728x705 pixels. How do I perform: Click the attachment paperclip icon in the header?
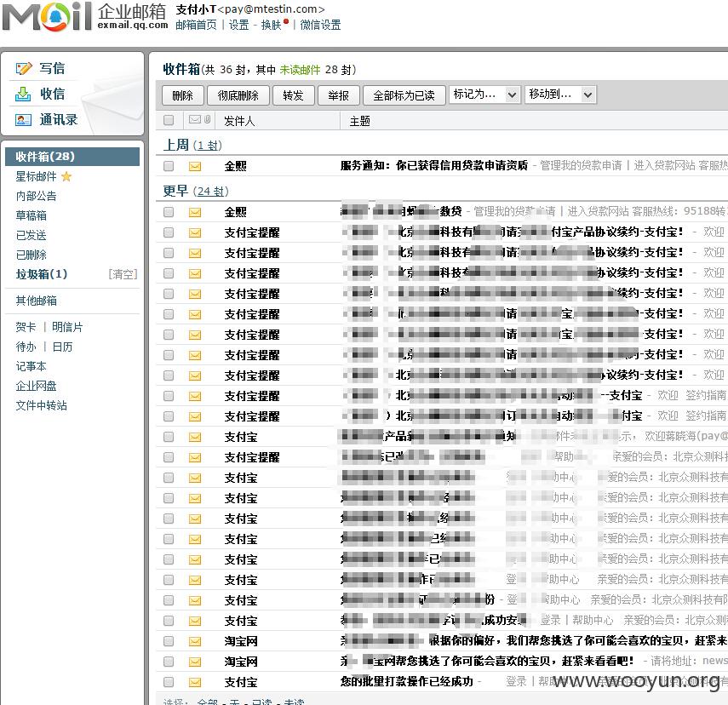coord(207,120)
